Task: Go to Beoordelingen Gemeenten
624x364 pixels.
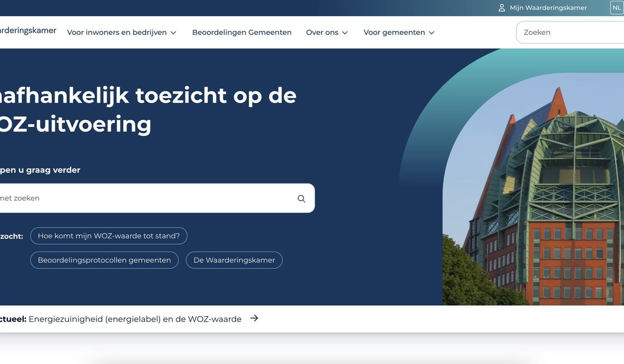Action: coord(242,32)
